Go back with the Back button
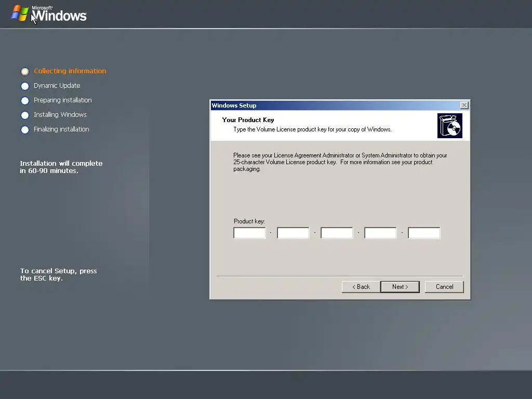This screenshot has width=532, height=399. [x=361, y=287]
